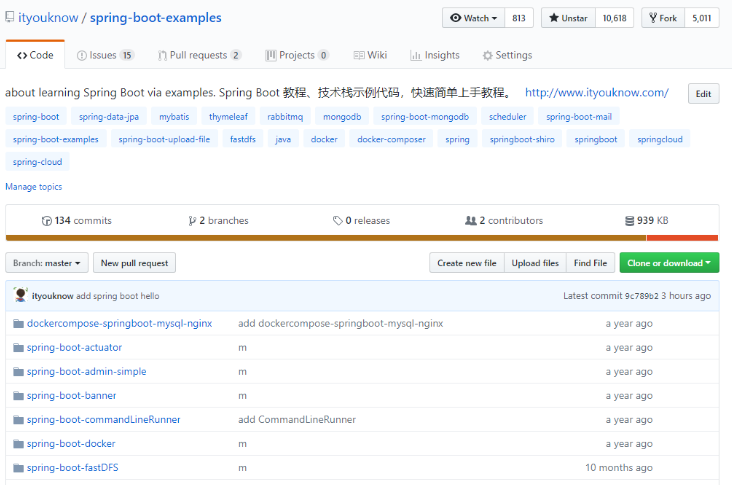This screenshot has height=485, width=732.
Task: Click the commits history clock icon
Action: pos(47,221)
